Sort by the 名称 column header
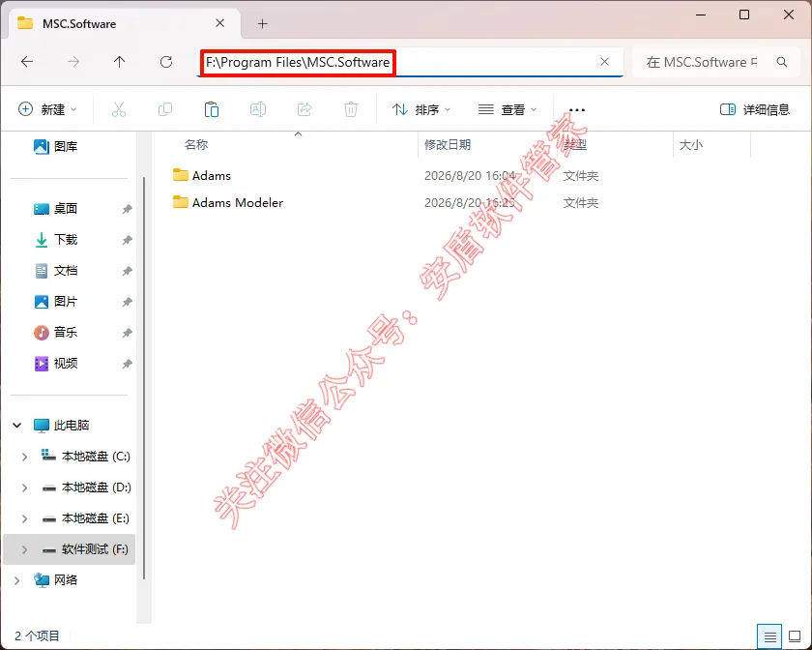 196,145
